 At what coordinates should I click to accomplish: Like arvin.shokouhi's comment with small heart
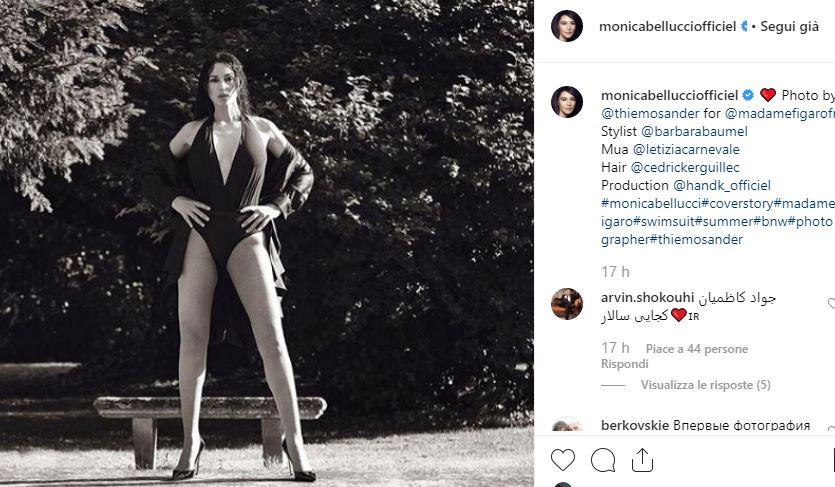pyautogui.click(x=831, y=304)
